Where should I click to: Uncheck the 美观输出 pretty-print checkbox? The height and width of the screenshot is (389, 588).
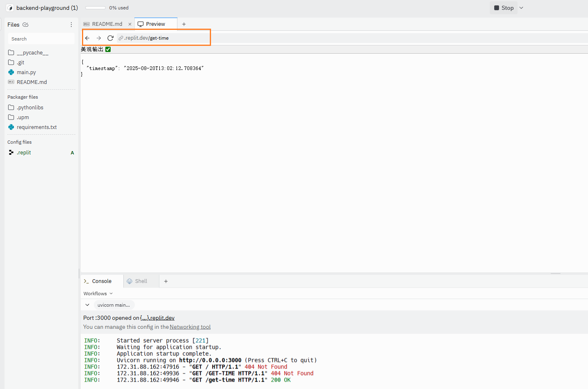[108, 50]
